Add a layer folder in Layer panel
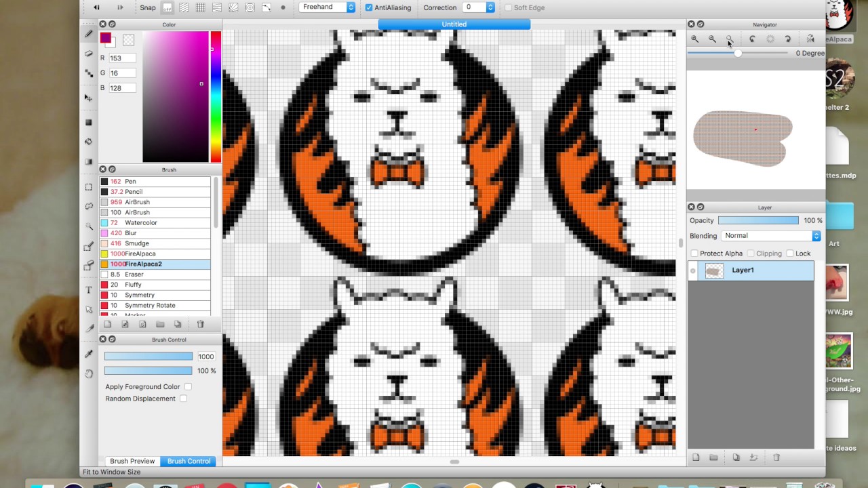 (x=713, y=457)
